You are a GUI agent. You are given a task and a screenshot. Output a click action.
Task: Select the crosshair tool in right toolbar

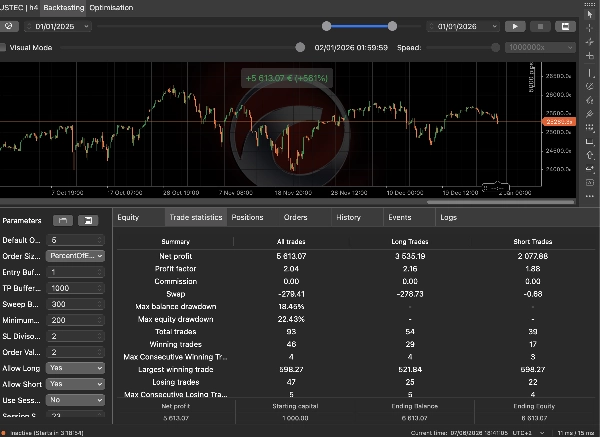pos(590,28)
